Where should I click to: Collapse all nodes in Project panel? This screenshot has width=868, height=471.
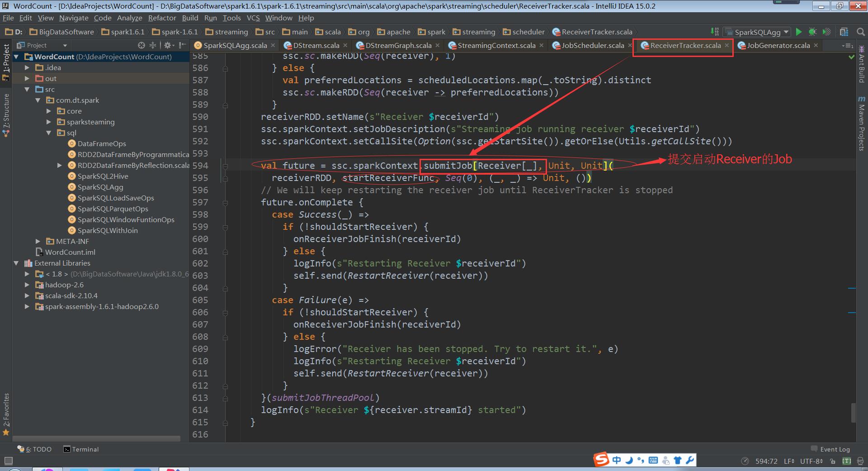pyautogui.click(x=153, y=45)
